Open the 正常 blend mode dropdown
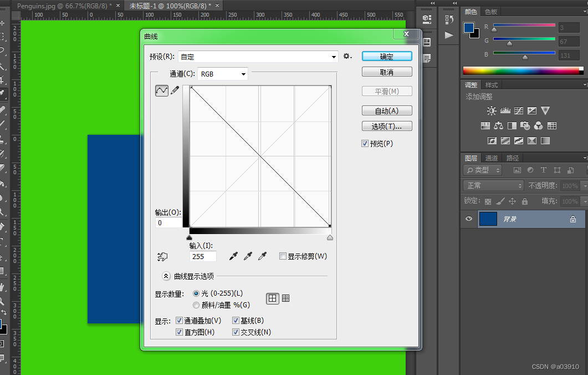 click(x=493, y=185)
